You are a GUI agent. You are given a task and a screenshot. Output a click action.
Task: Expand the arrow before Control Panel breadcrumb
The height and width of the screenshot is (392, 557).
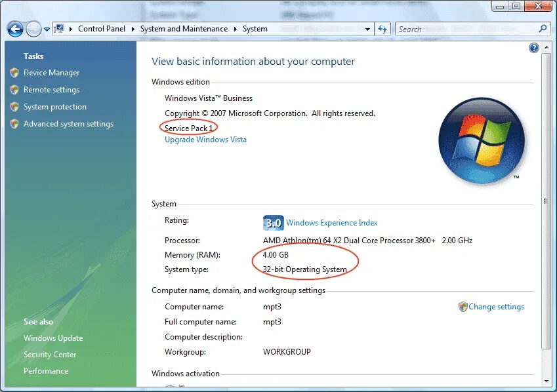point(70,29)
